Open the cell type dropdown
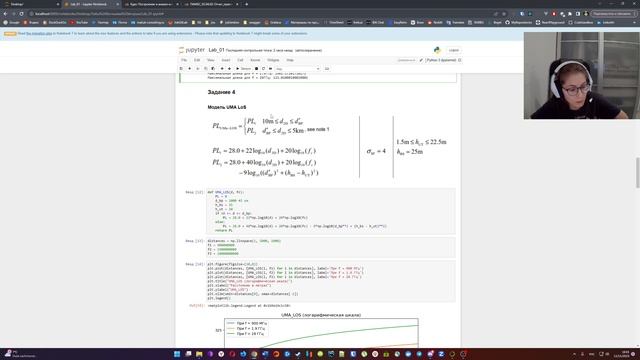 [x=298, y=69]
